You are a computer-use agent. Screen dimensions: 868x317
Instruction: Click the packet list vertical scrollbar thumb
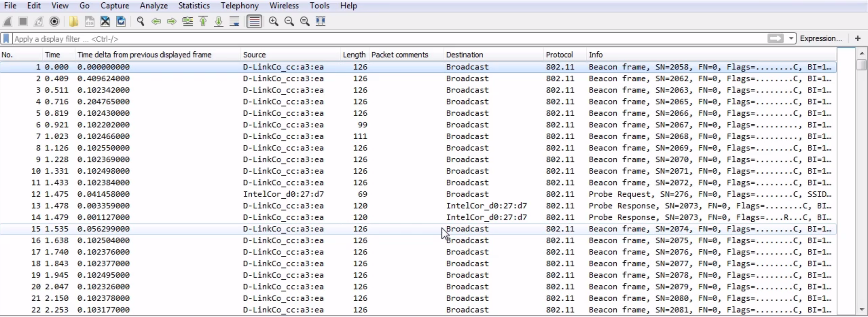861,65
